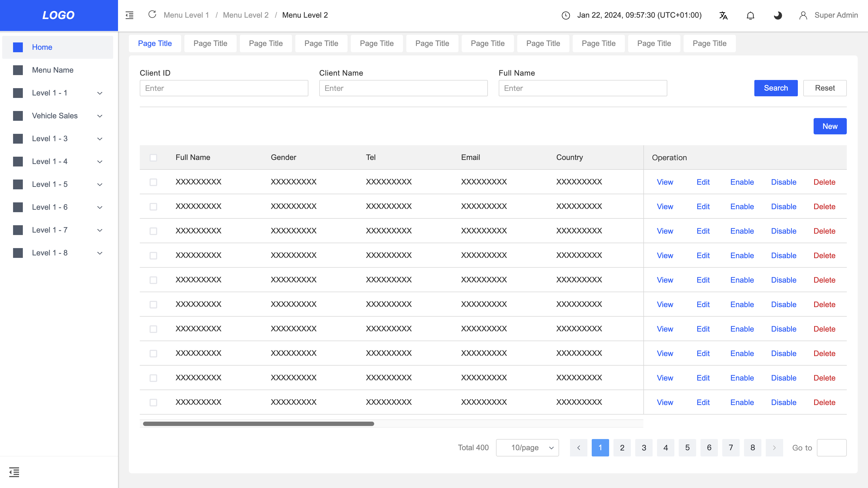Toggle the select-all checkbox in table header

pos(153,158)
